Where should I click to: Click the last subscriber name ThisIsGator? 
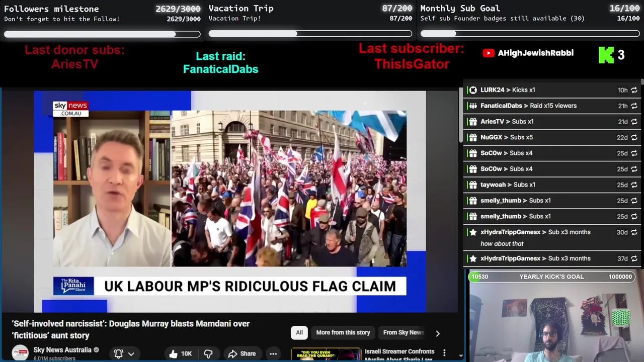pos(412,64)
